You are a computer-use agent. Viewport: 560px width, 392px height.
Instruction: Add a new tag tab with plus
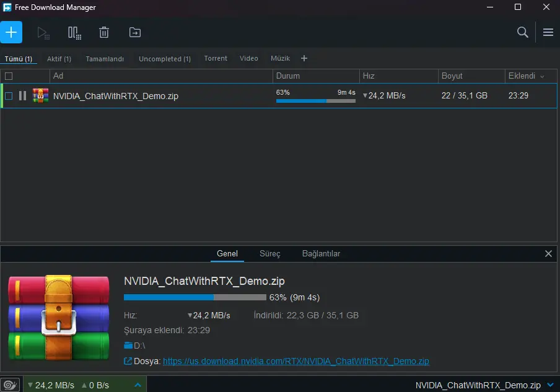coord(304,58)
